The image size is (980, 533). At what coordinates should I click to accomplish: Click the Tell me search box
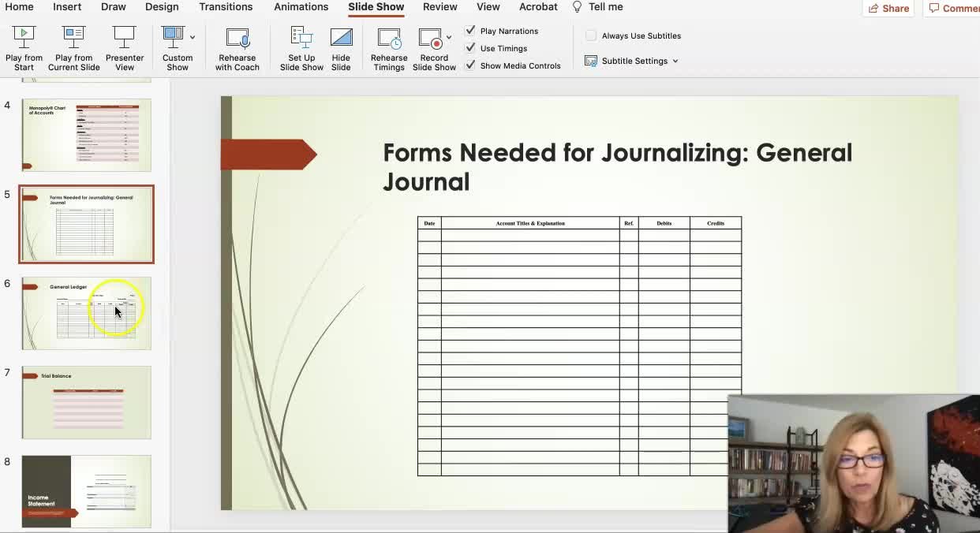point(605,7)
